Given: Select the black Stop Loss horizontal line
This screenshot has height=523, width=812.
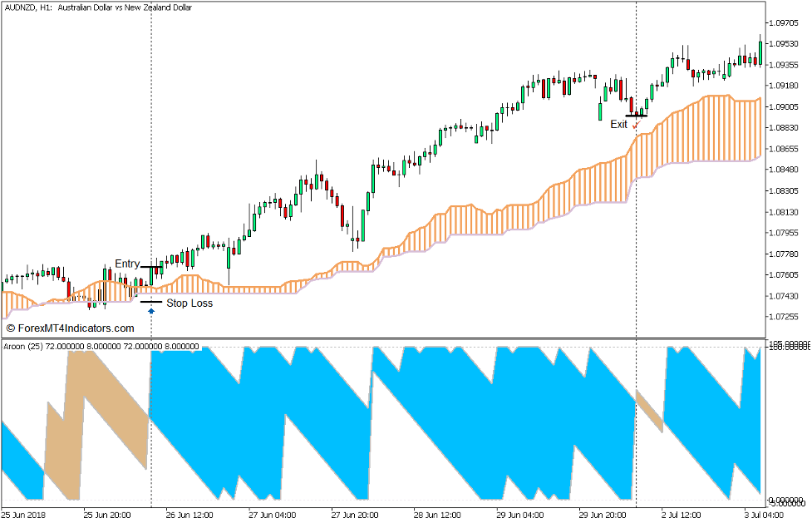Looking at the screenshot, I should [x=150, y=301].
